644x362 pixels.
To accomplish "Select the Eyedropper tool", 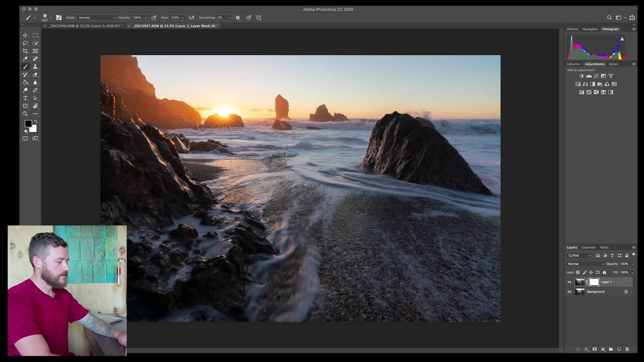I will click(25, 59).
